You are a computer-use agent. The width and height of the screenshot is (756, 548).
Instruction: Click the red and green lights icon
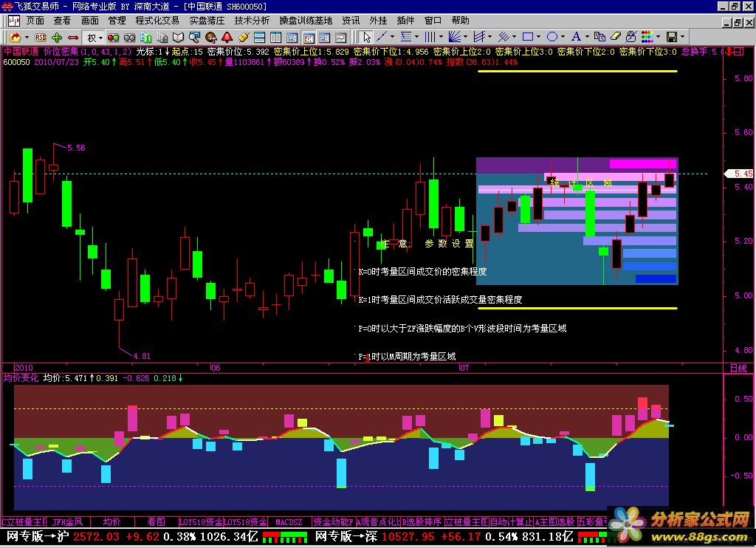(113, 37)
